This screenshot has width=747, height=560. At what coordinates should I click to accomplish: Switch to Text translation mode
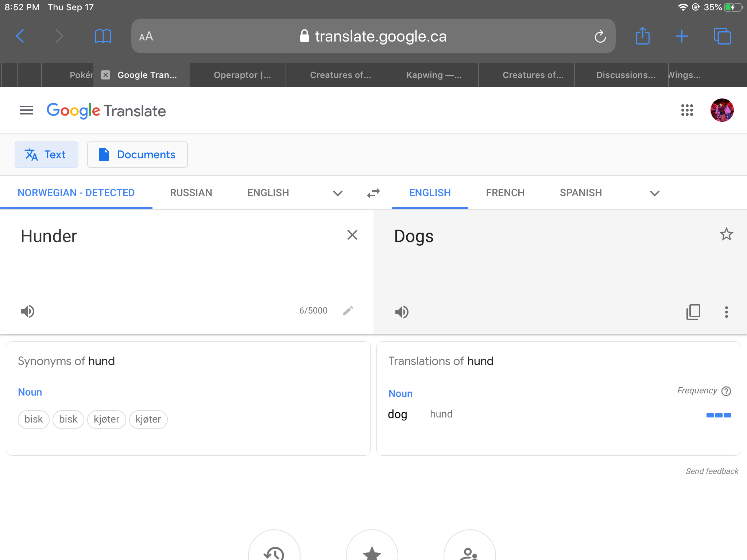(46, 155)
